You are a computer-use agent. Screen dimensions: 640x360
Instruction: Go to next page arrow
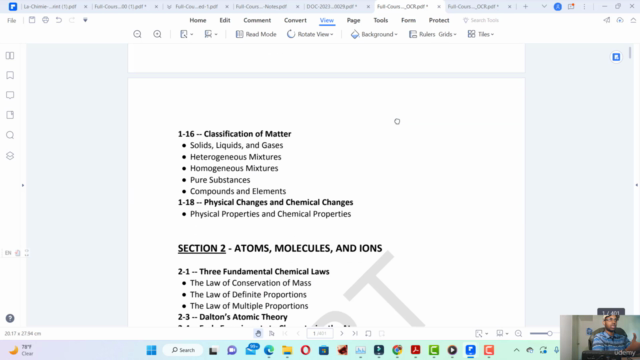[x=342, y=333]
